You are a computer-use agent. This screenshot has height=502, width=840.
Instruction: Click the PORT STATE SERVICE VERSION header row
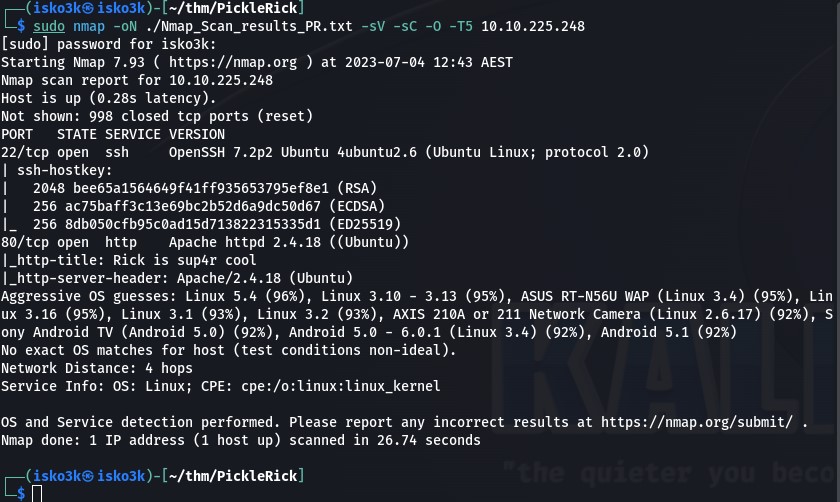click(x=113, y=134)
